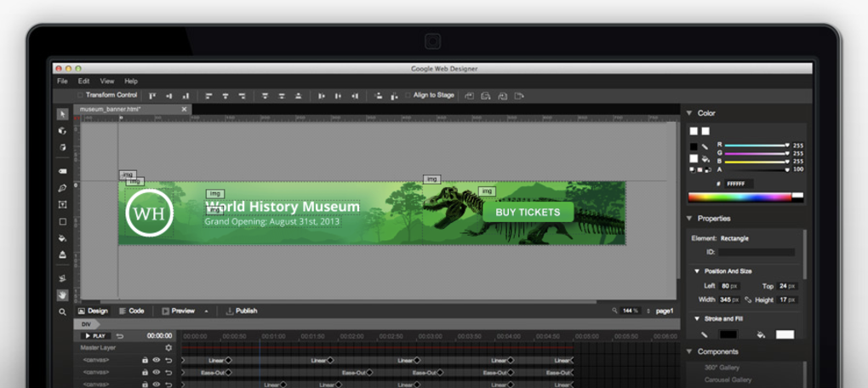Toggle visibility eye of first canvas layer
868x388 pixels.
pyautogui.click(x=156, y=360)
